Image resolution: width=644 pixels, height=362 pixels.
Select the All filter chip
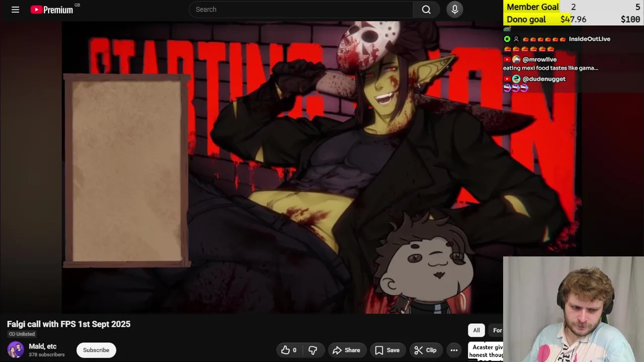(476, 330)
